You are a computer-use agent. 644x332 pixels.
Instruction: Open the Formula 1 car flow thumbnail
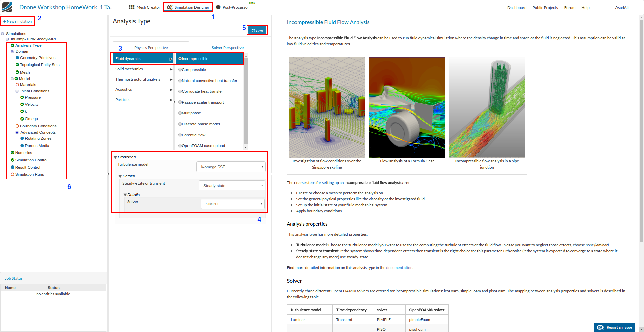[x=407, y=107]
